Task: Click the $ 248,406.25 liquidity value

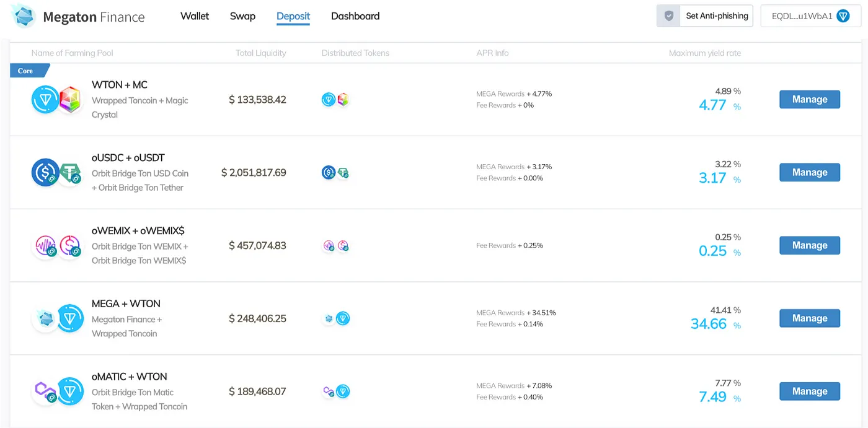Action: (x=257, y=319)
